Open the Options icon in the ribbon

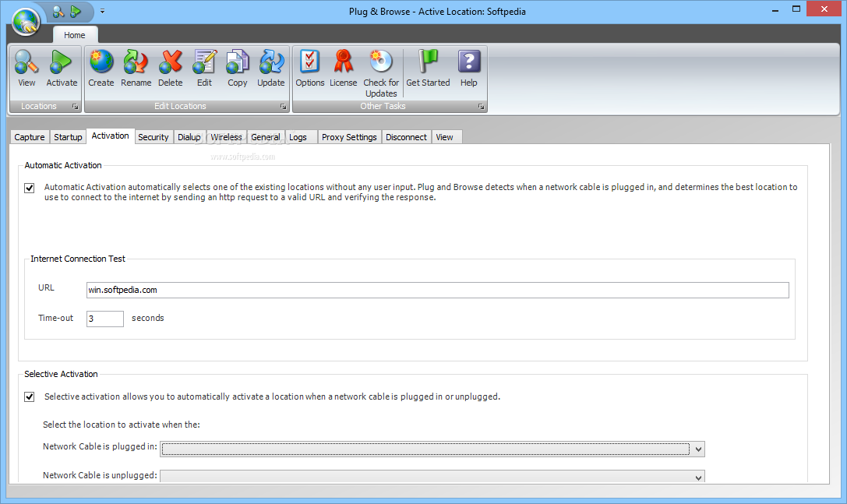[x=309, y=69]
